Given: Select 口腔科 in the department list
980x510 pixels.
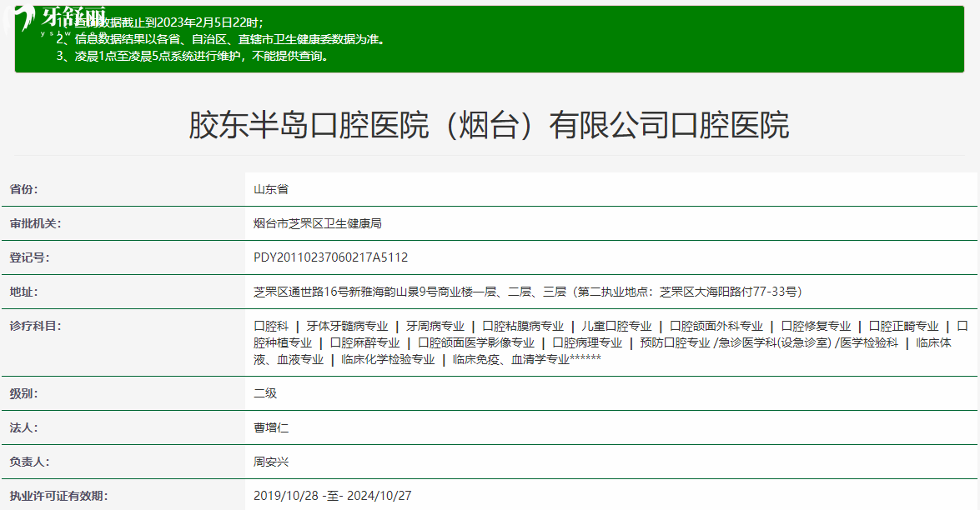Looking at the screenshot, I should [270, 326].
